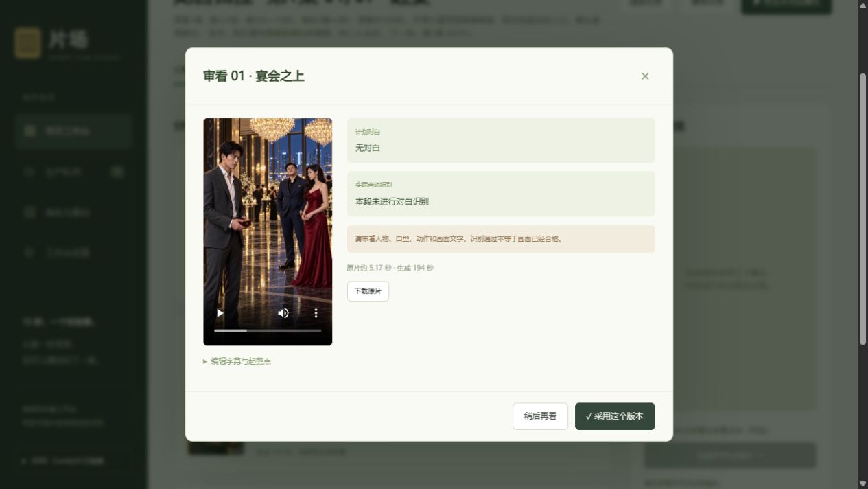Seek using the video progress bar
Screen dimensions: 868x489
coord(268,331)
